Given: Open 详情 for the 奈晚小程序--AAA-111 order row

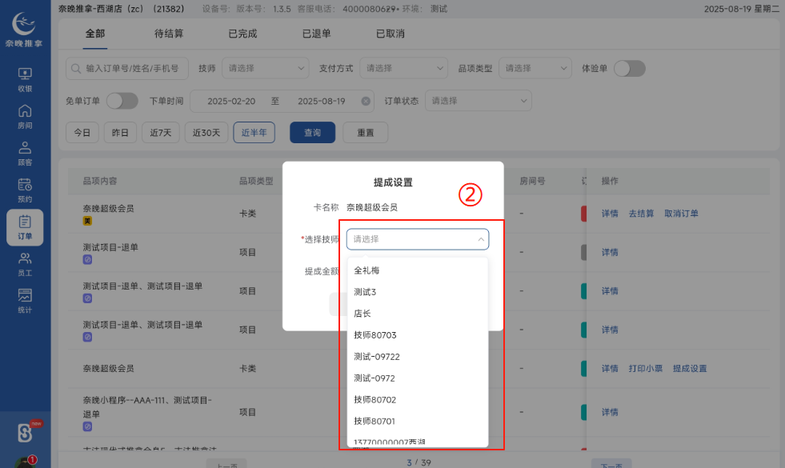Looking at the screenshot, I should 610,412.
